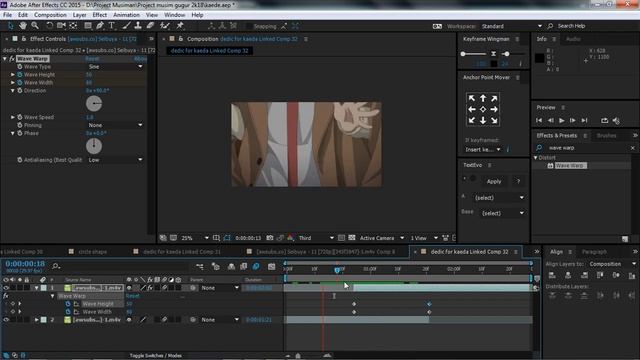Click the wave warp search field in Effects & Presets
Image resolution: width=640 pixels, height=360 pixels.
click(x=586, y=148)
